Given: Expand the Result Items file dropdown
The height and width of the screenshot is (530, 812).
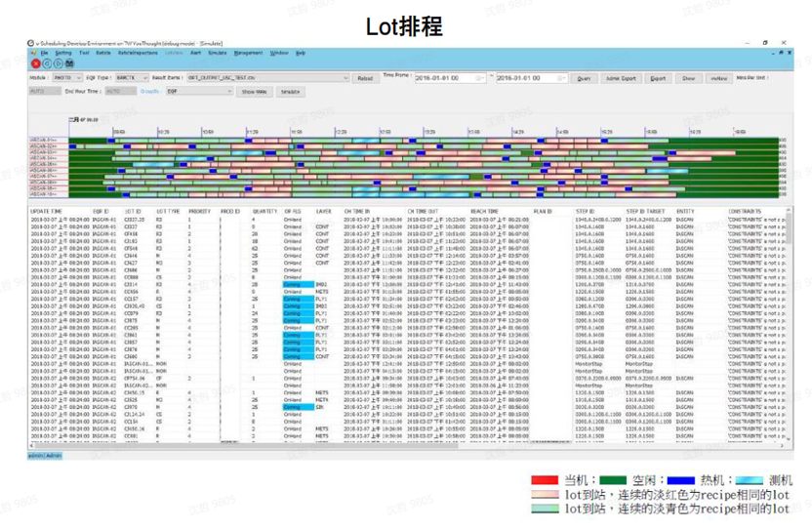Looking at the screenshot, I should [x=267, y=78].
